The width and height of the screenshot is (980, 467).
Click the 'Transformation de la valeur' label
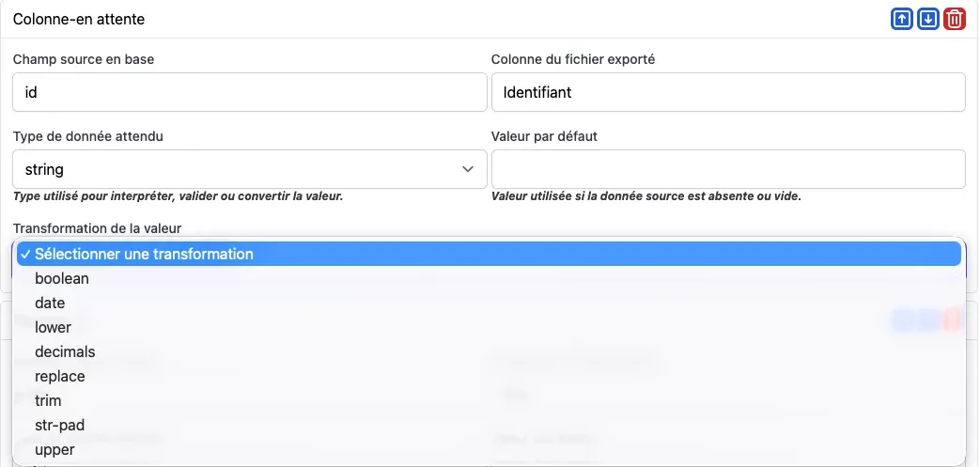(x=97, y=228)
